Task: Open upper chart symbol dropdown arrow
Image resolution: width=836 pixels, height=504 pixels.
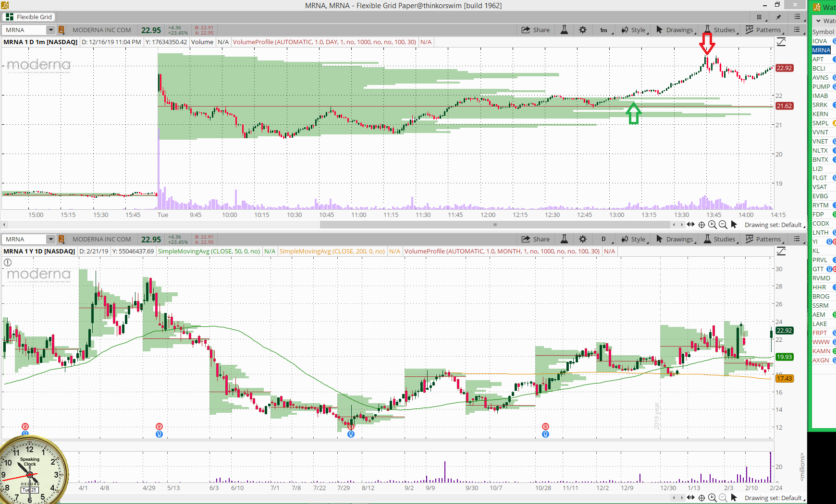Action: pos(50,30)
